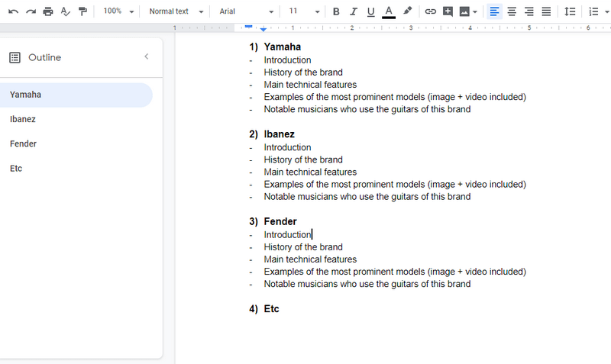The height and width of the screenshot is (364, 611).
Task: Jump to Etc in the outline
Action: coord(16,169)
